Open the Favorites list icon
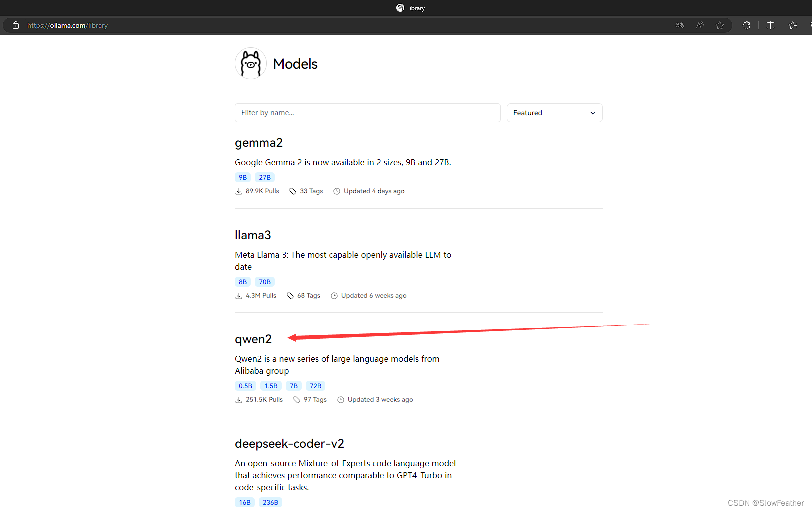812x511 pixels. point(793,25)
